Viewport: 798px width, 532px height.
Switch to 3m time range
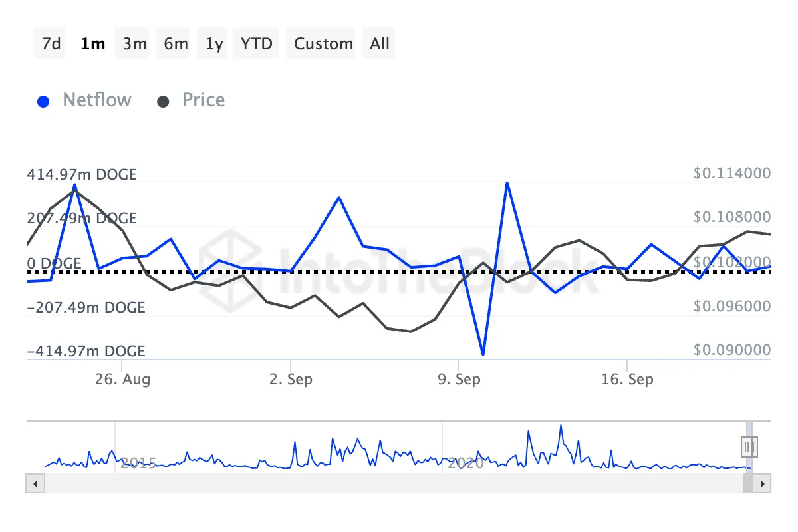134,44
